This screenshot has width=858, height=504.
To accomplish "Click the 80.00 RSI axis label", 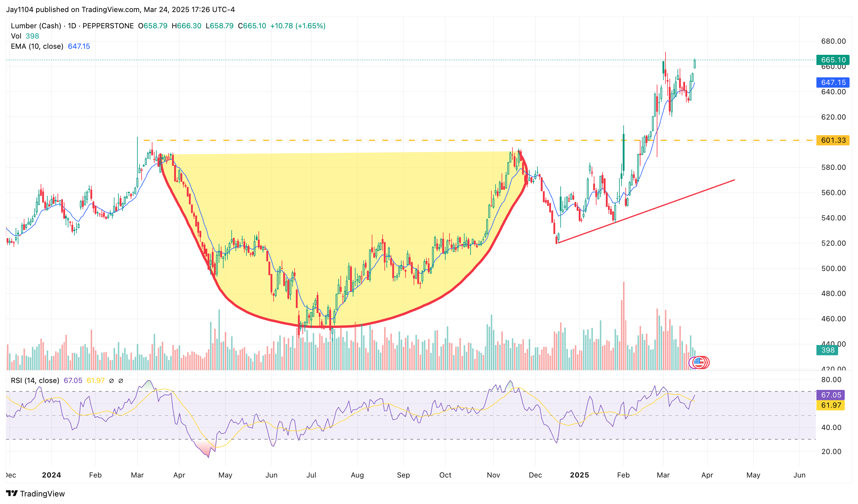I will 831,380.
